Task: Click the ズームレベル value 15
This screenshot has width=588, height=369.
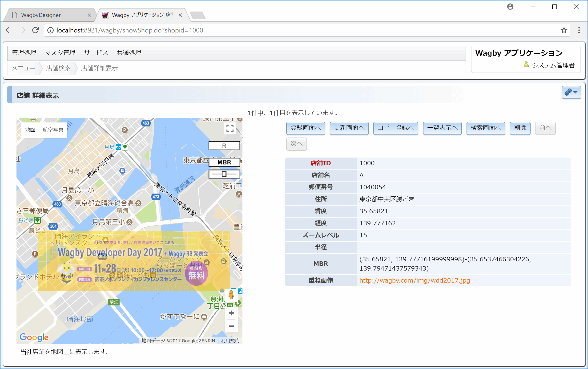Action: 363,235
